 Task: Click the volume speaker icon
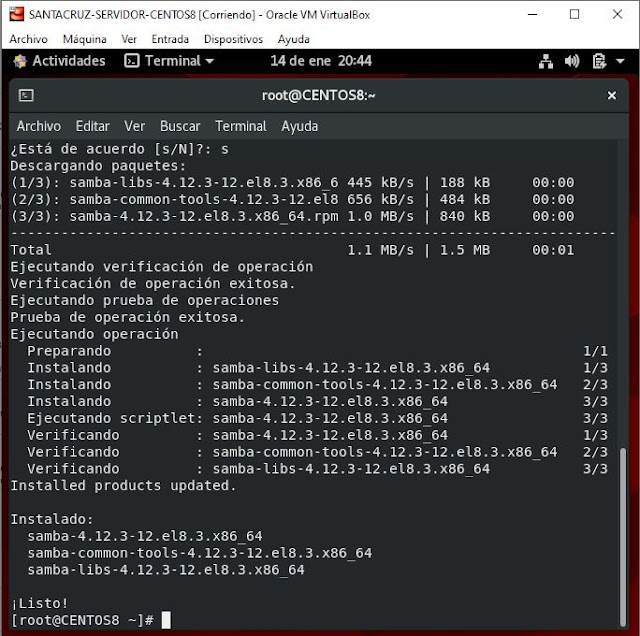pyautogui.click(x=572, y=61)
